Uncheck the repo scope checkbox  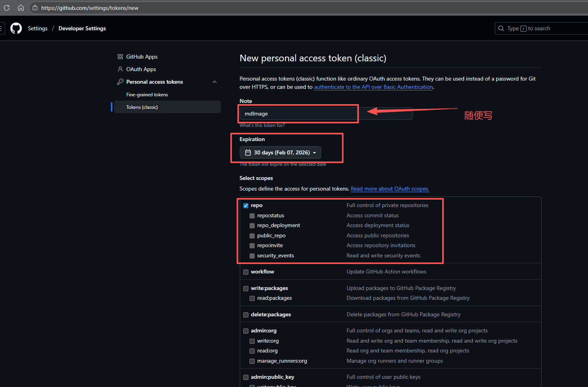246,205
